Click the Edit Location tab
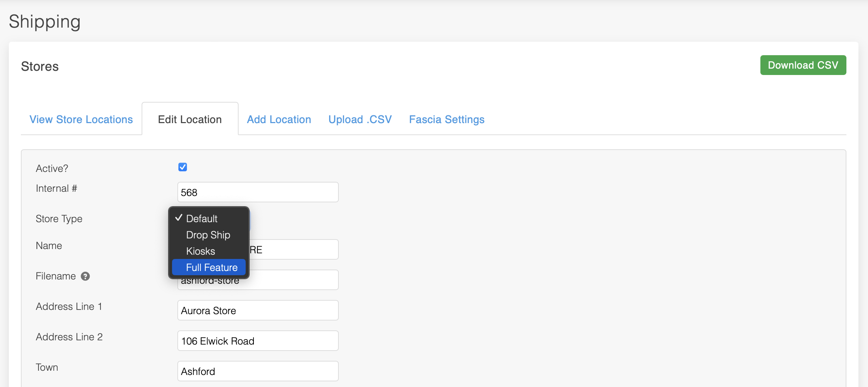Screen dimensions: 868x387 [x=190, y=120]
